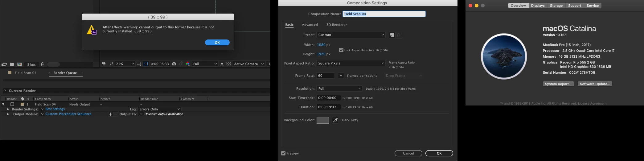This screenshot has width=644, height=161.
Task: Open the Render Queue panel menu
Action: pyautogui.click(x=81, y=73)
